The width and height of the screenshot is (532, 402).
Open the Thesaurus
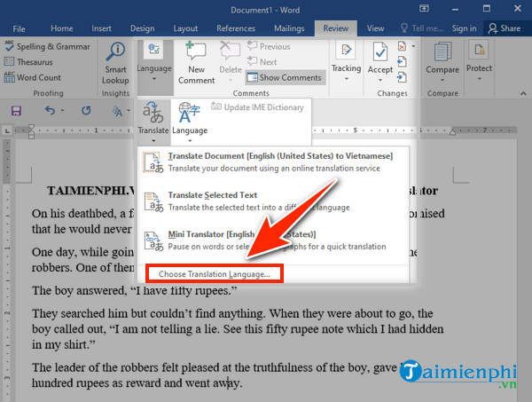(x=28, y=62)
